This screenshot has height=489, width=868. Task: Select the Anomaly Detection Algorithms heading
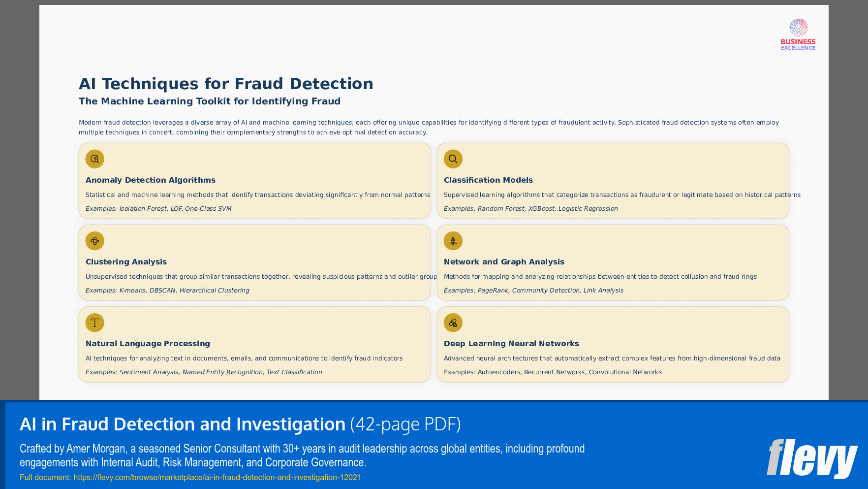click(x=151, y=180)
